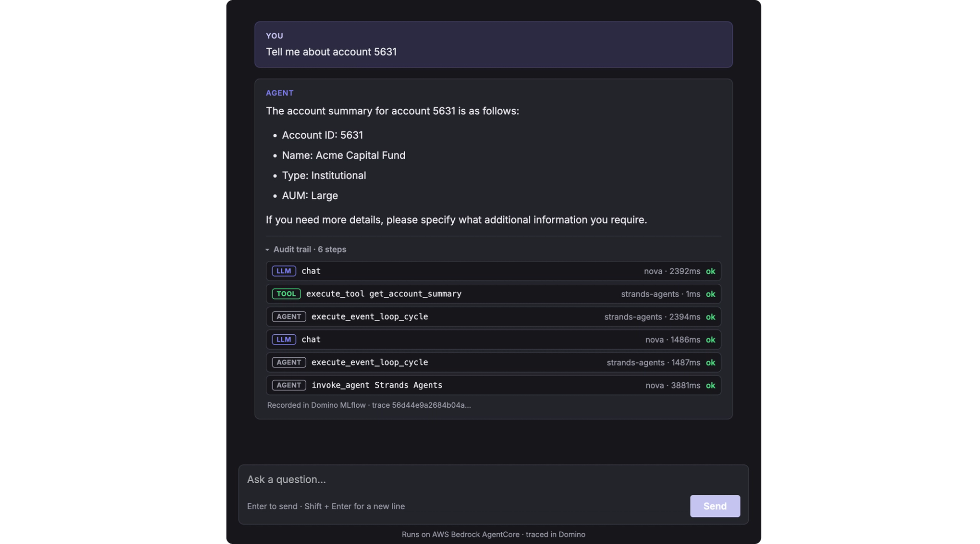The height and width of the screenshot is (544, 980).
Task: Select the invoke_agent Strands Agents step
Action: click(x=494, y=385)
